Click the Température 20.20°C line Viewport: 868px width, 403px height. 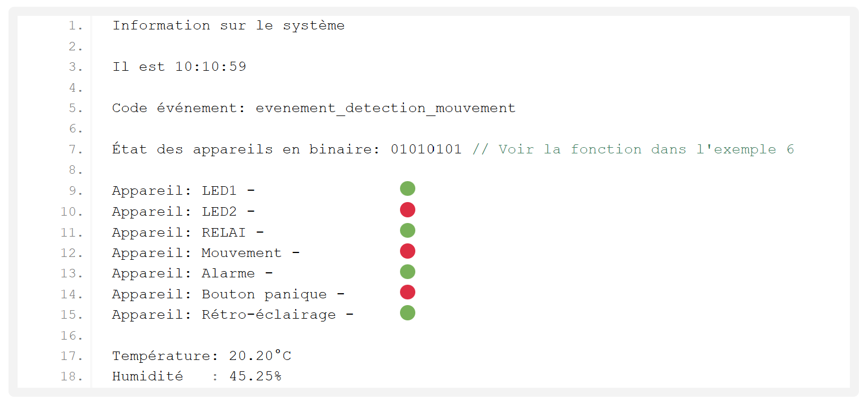(x=202, y=356)
